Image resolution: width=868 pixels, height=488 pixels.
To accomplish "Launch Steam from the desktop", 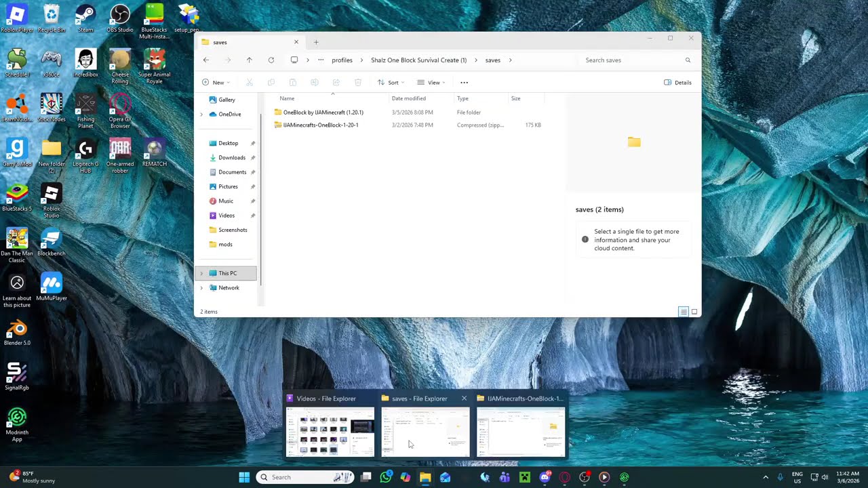I will tap(85, 19).
